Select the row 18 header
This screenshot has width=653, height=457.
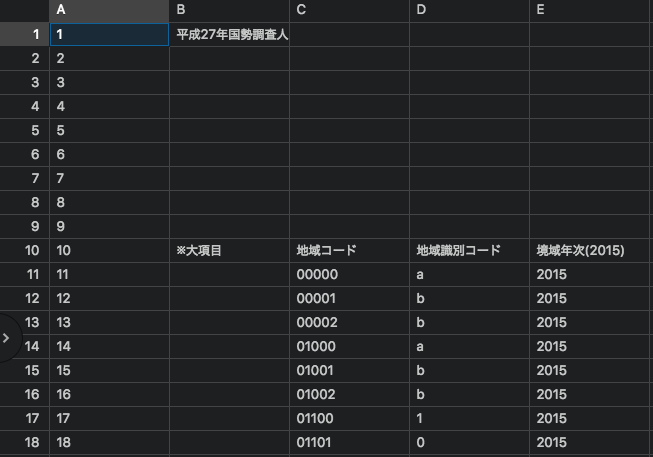25,442
